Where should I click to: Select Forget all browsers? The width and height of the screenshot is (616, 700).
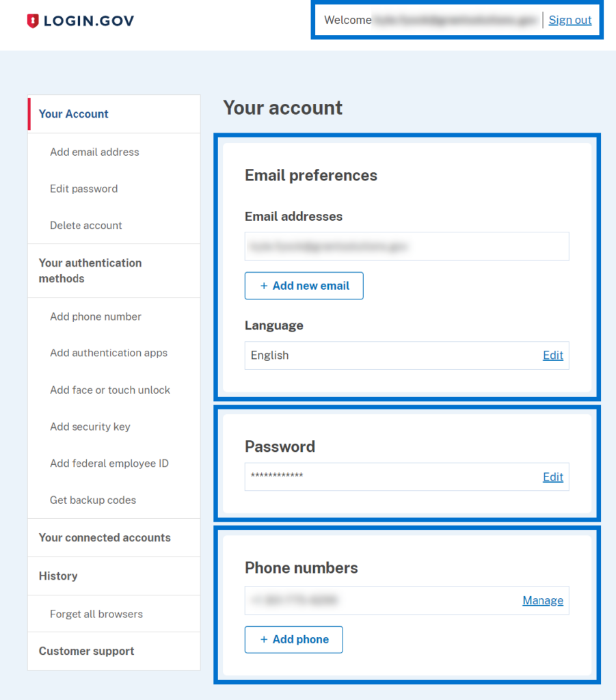(96, 614)
